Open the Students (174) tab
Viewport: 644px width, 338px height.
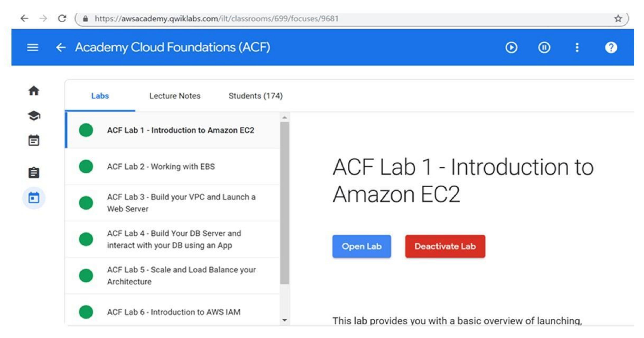[x=256, y=96]
